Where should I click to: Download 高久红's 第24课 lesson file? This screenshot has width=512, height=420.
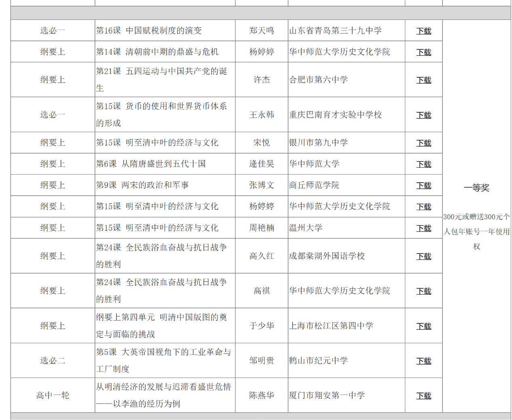coord(424,256)
